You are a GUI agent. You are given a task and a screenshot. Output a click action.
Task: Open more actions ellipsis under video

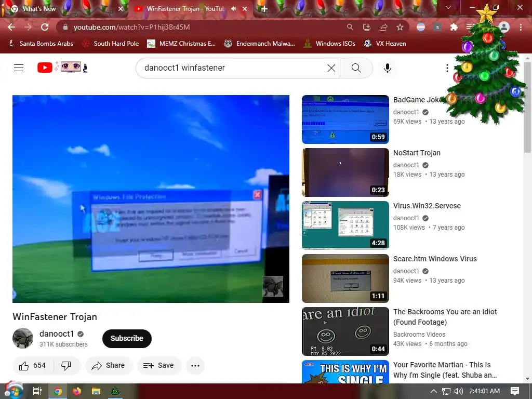pos(195,365)
